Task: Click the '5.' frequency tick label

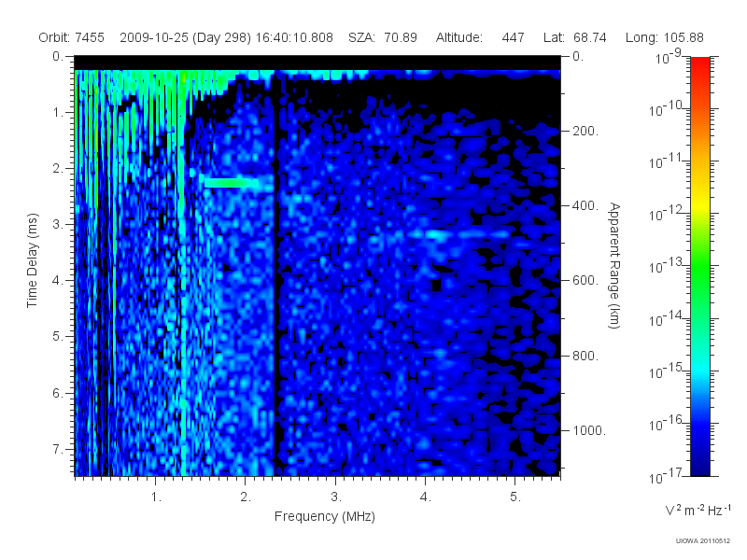Action: tap(515, 497)
